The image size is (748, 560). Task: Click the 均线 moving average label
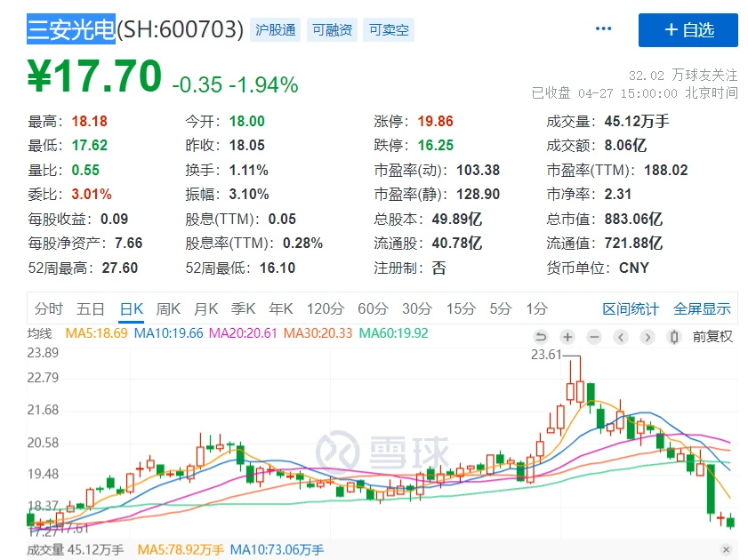(40, 333)
